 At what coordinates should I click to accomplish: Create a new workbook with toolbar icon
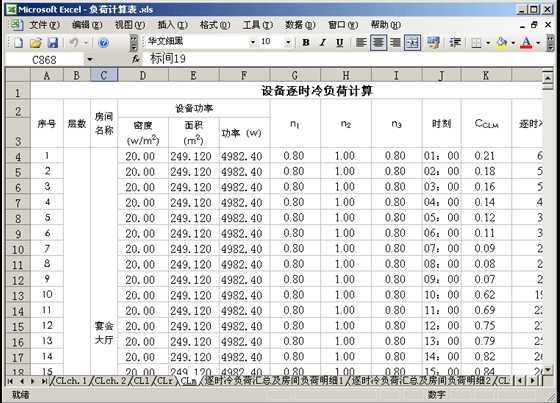coord(18,43)
